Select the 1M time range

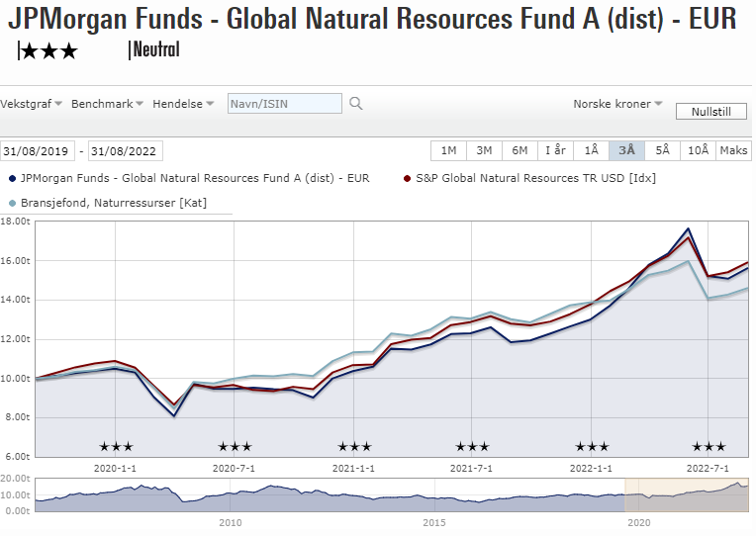[x=448, y=150]
